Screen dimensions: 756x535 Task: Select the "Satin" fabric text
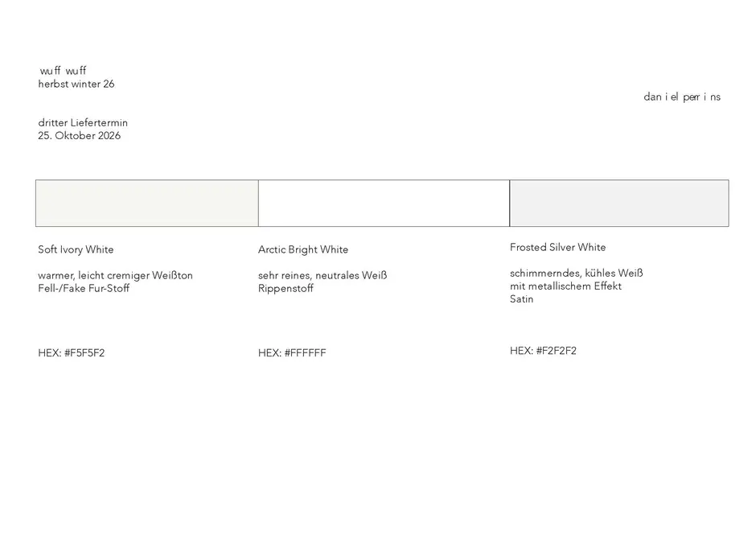tap(522, 298)
